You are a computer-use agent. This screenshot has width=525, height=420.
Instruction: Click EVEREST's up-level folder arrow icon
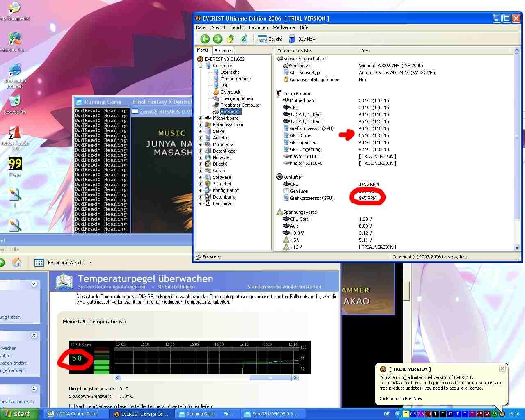231,39
